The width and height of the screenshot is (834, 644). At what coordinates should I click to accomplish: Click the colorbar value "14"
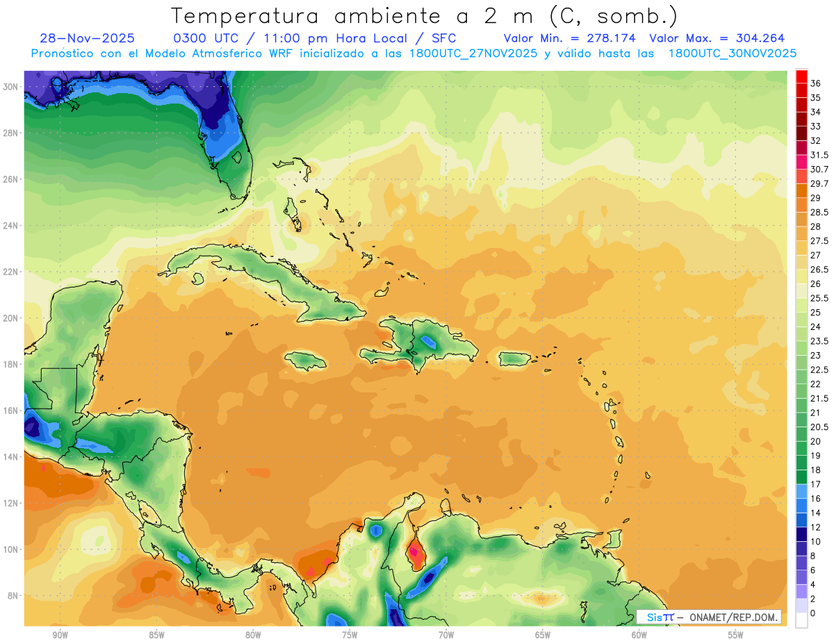816,513
